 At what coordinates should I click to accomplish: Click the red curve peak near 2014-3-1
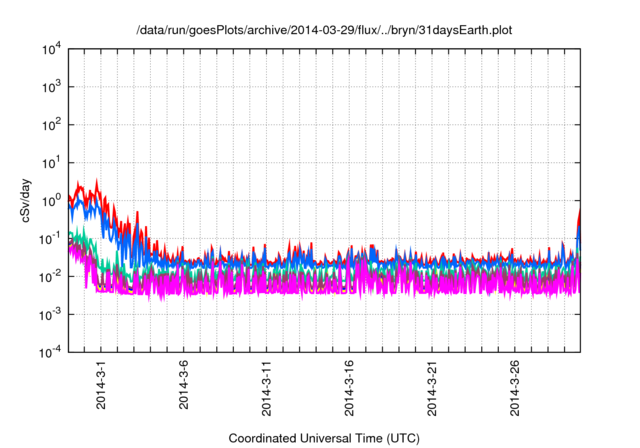(x=97, y=182)
